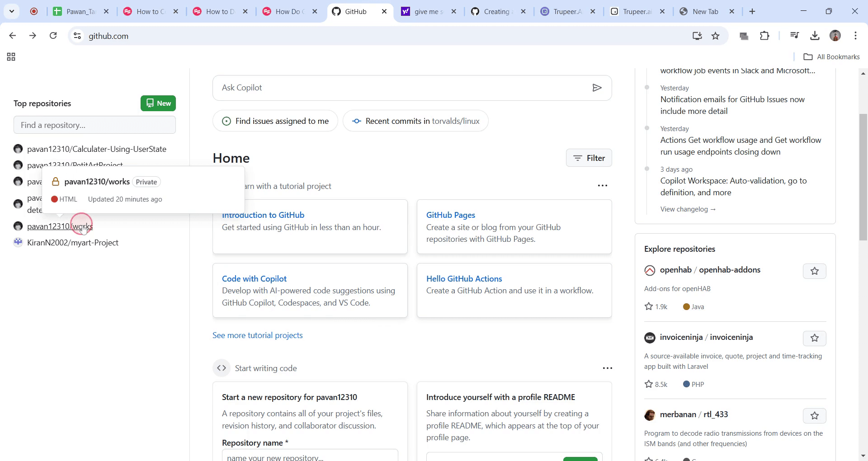The width and height of the screenshot is (868, 461).
Task: Star the openhab-addons repository
Action: 814,271
